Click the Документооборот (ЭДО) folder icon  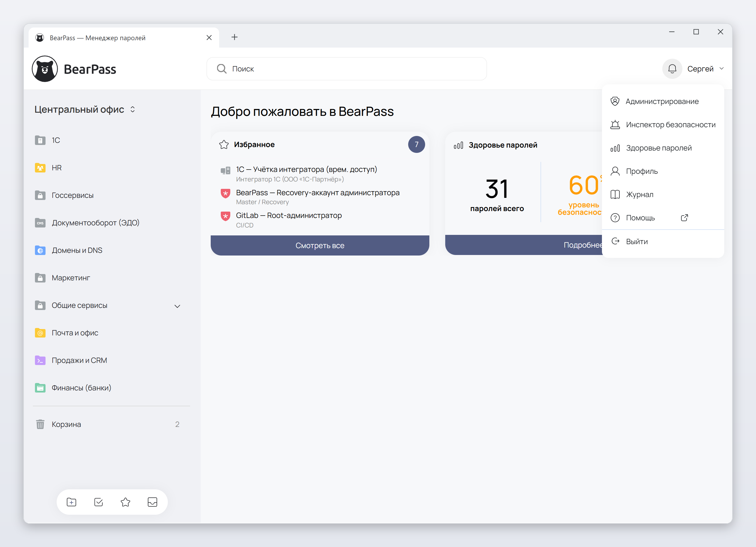(40, 222)
